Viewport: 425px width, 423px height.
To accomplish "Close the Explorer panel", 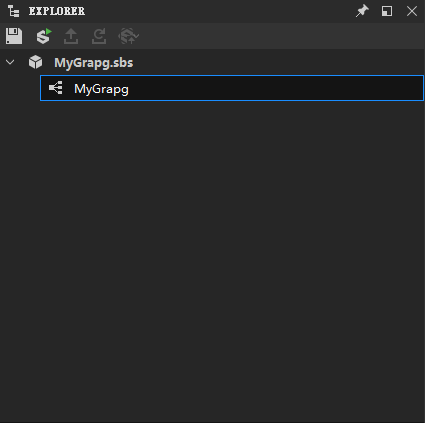I will pyautogui.click(x=412, y=11).
